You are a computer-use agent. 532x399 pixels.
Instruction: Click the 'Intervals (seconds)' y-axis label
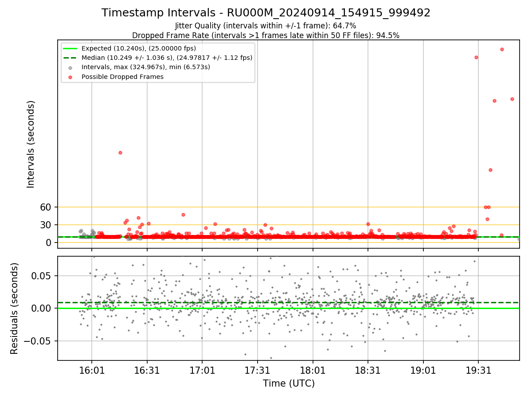tap(31, 144)
